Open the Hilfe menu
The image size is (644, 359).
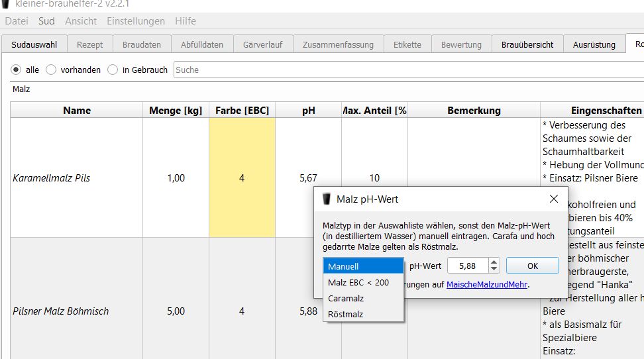click(186, 21)
